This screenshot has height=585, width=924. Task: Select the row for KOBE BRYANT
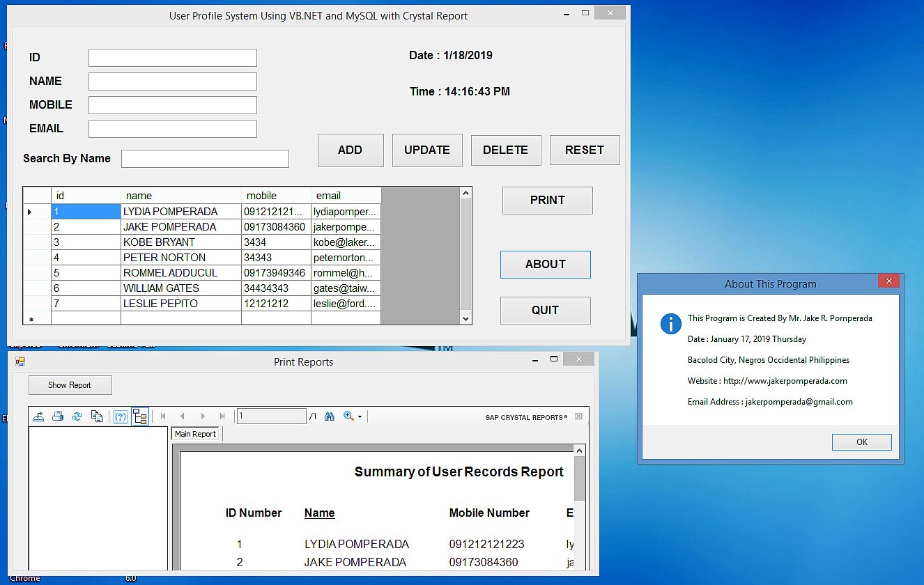click(x=160, y=242)
